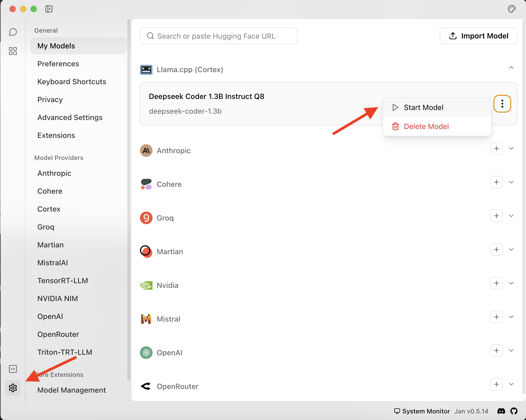Click the Hugging Face URL search field

tap(219, 36)
